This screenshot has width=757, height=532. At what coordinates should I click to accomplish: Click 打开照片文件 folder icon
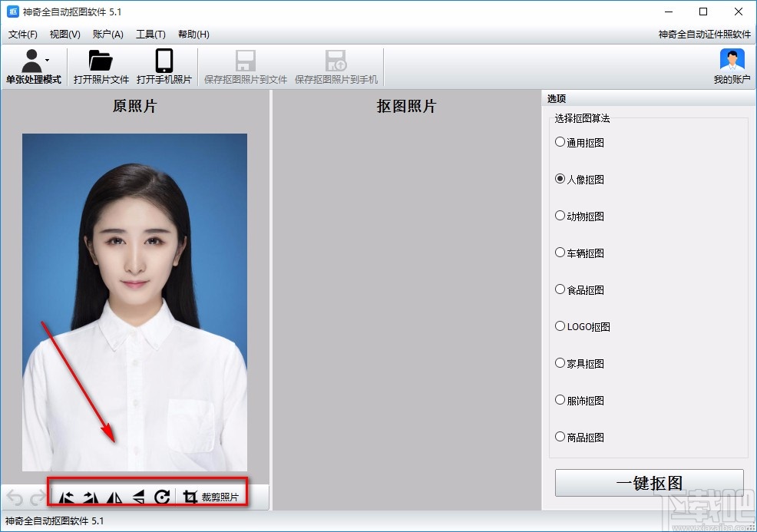coord(101,61)
